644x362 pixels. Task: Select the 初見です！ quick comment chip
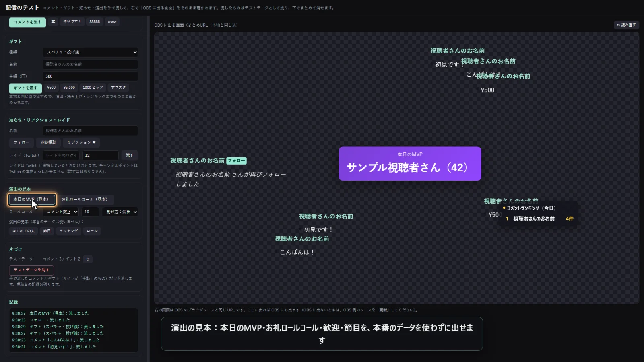click(x=72, y=22)
